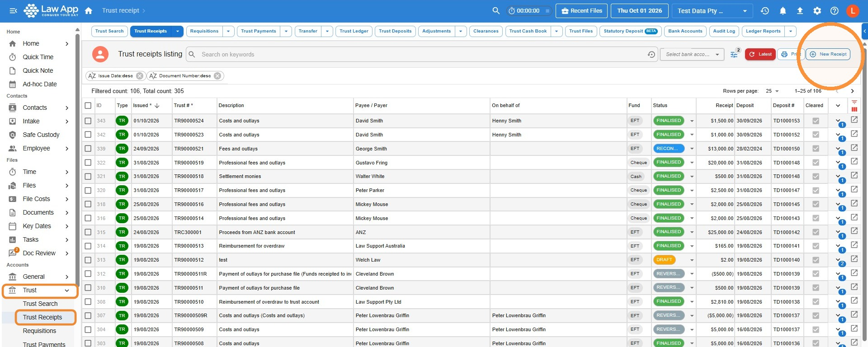Open the Audit Log tab
868x347 pixels.
pos(724,31)
